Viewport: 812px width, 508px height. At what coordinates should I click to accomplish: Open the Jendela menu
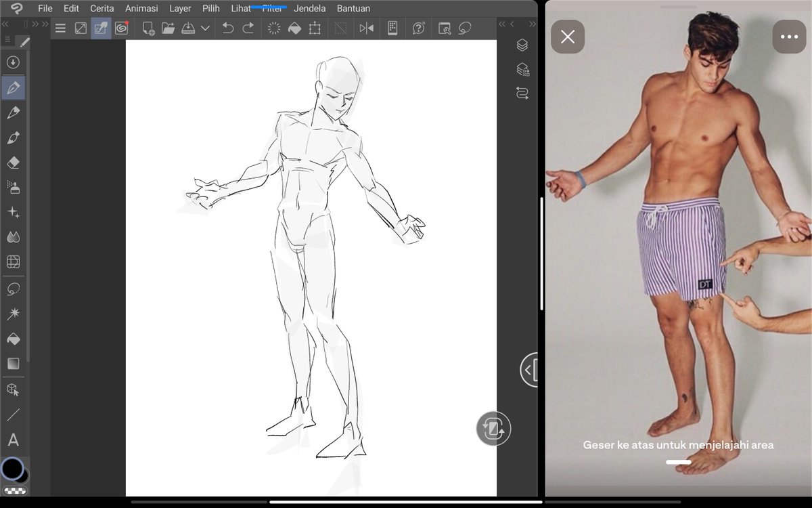(x=309, y=9)
